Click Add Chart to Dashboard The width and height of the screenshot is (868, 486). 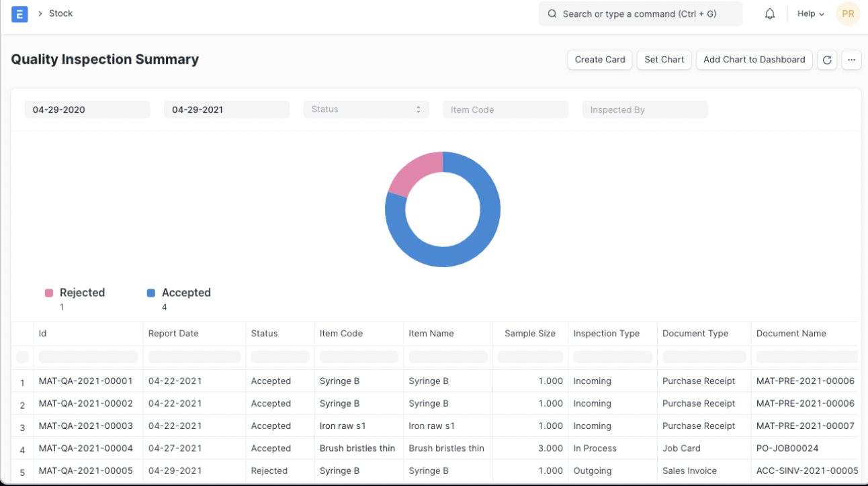(754, 60)
